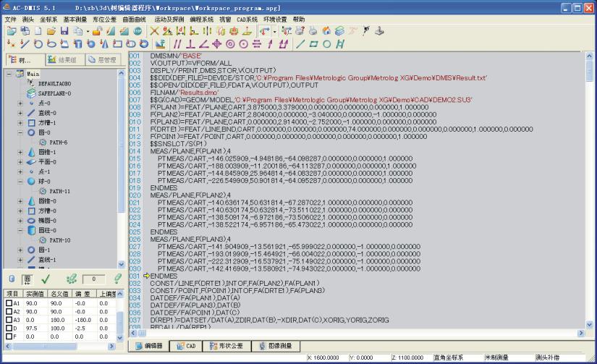Click the numeric input field showing 0
The image size is (597, 364).
(93, 279)
